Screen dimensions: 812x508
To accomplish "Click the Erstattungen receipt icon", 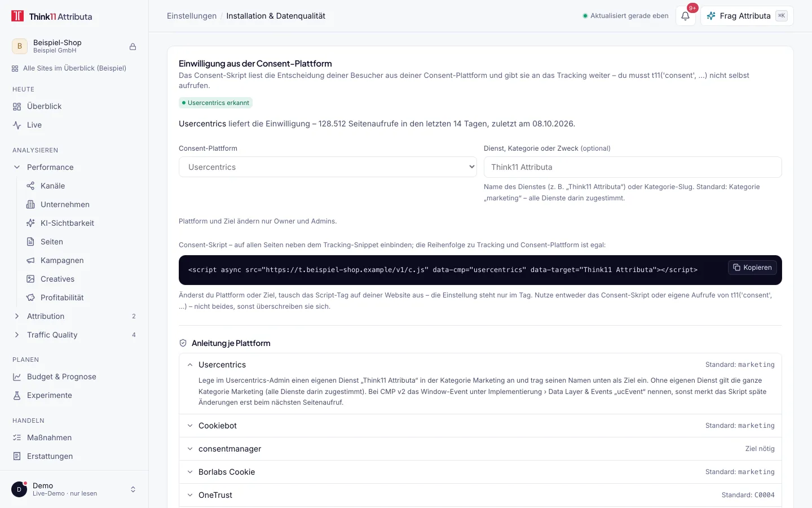I will coord(17,456).
